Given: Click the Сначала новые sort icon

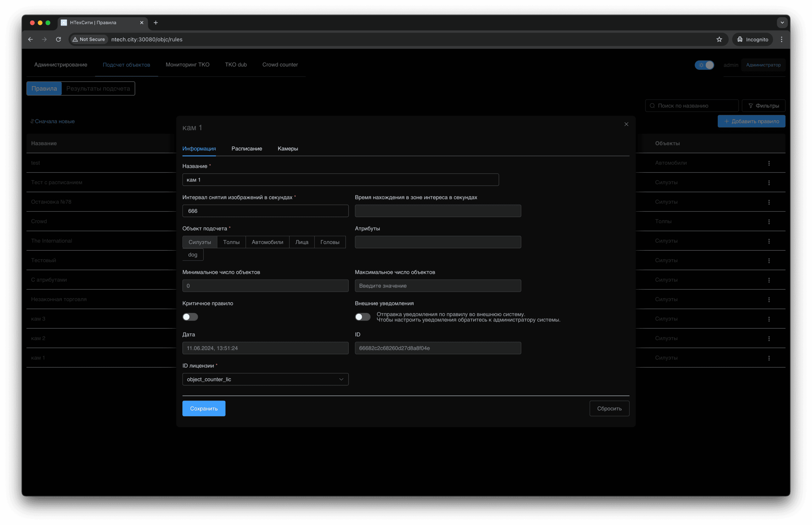Looking at the screenshot, I should tap(32, 121).
